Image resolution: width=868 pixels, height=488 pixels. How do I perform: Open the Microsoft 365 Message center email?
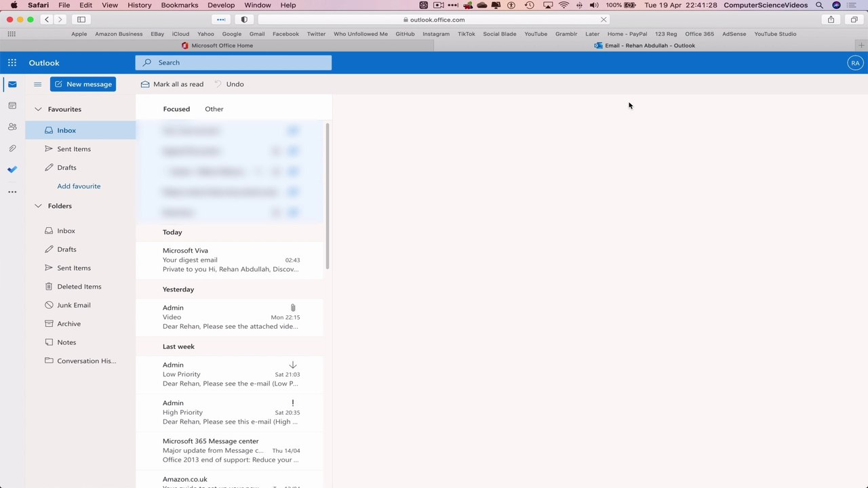(230, 451)
